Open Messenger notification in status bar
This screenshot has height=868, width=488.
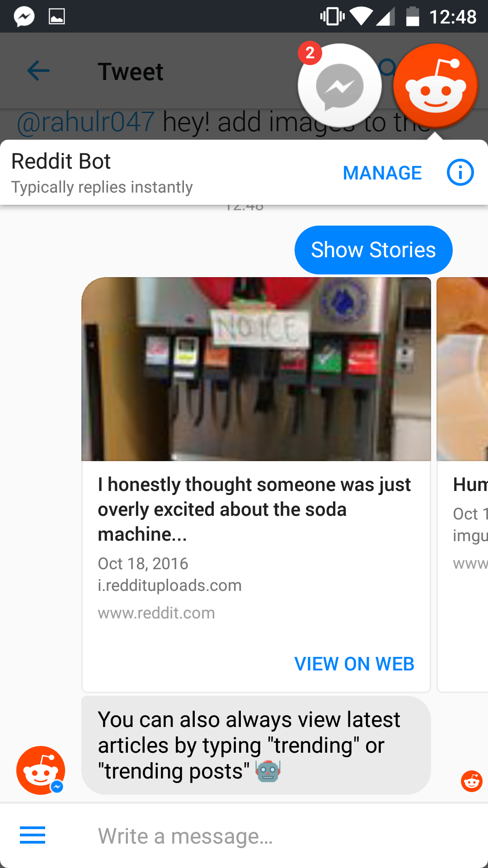[24, 17]
